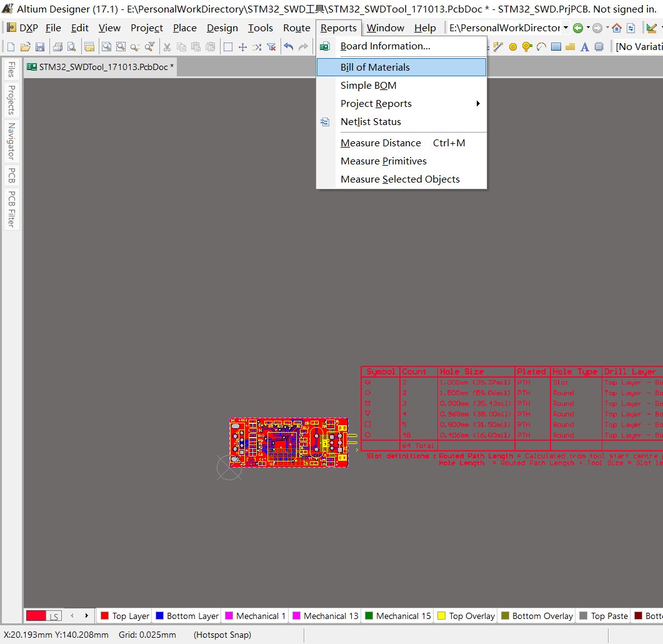Expand the Back button history dropdown
663x644 pixels.
click(588, 28)
